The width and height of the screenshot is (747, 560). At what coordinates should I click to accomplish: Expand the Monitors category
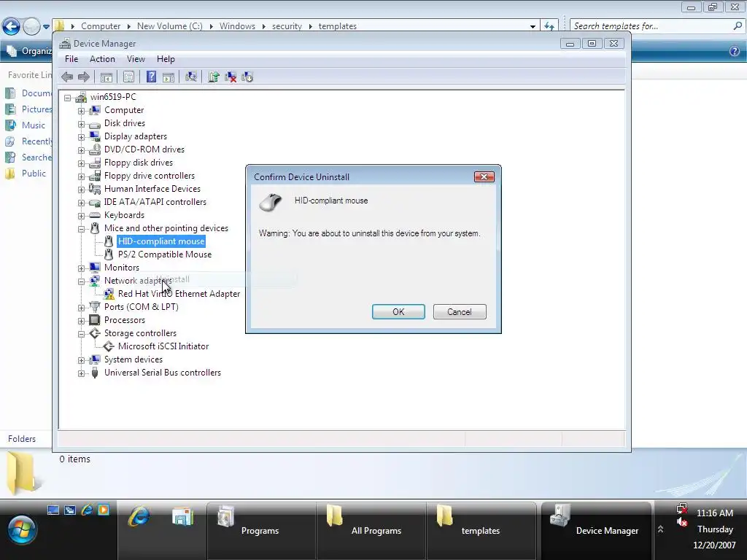click(x=82, y=268)
